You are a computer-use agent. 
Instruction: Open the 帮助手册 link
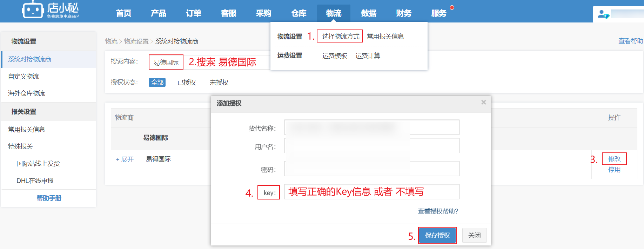[x=49, y=198]
